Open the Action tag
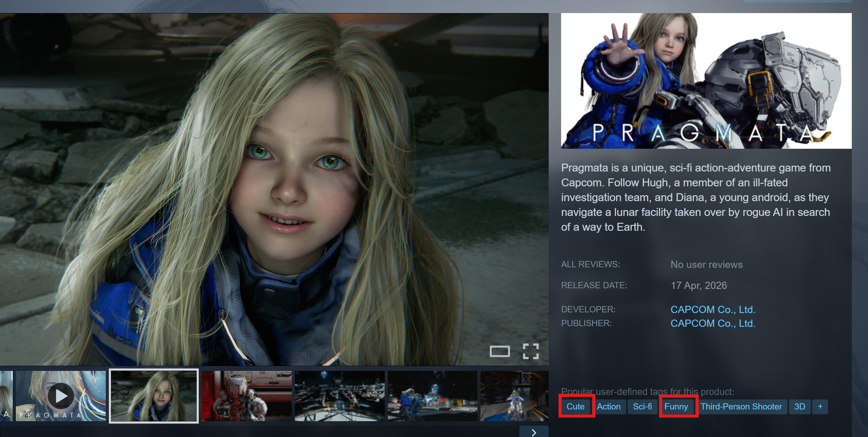Viewport: 868px width, 437px height. tap(609, 407)
